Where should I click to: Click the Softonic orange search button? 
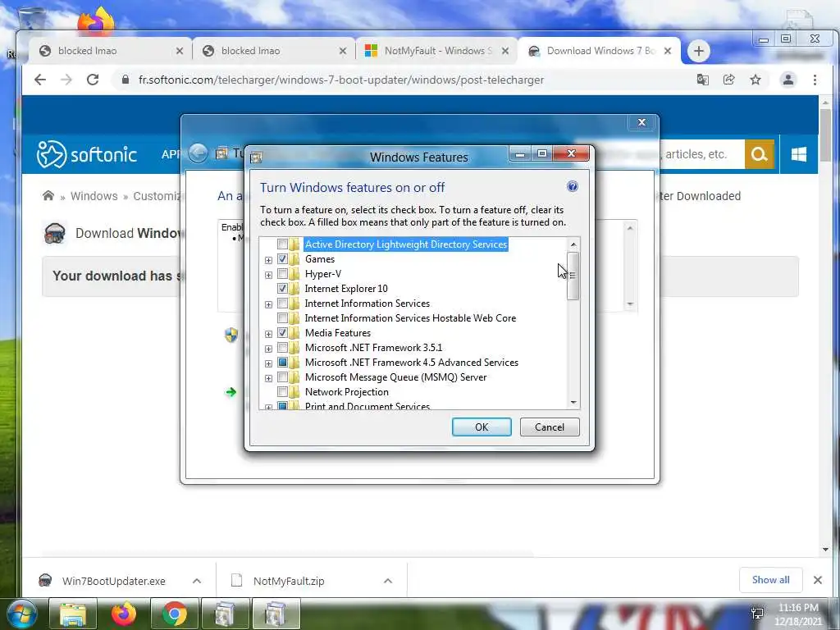click(759, 154)
